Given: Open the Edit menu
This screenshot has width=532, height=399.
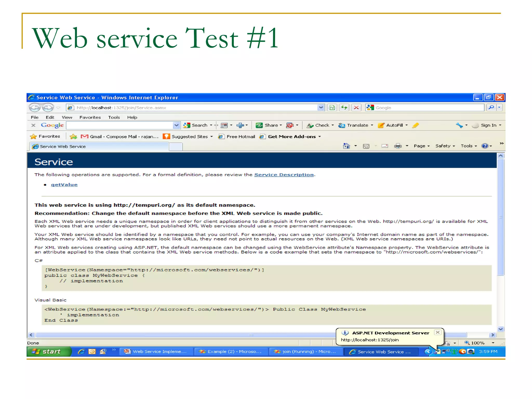Looking at the screenshot, I should pyautogui.click(x=50, y=117).
